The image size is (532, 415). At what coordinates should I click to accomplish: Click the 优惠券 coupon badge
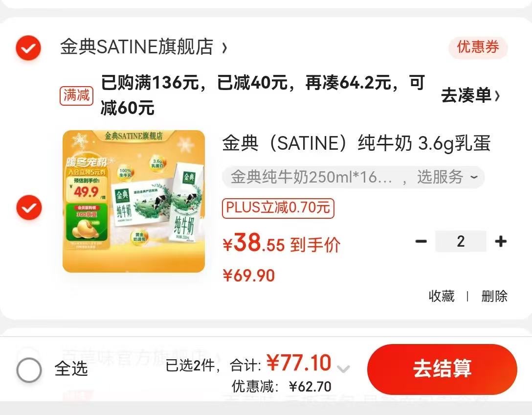(478, 47)
